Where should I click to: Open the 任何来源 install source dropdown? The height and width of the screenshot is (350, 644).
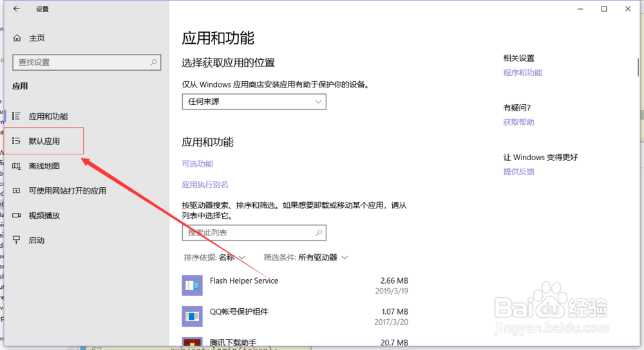[254, 102]
